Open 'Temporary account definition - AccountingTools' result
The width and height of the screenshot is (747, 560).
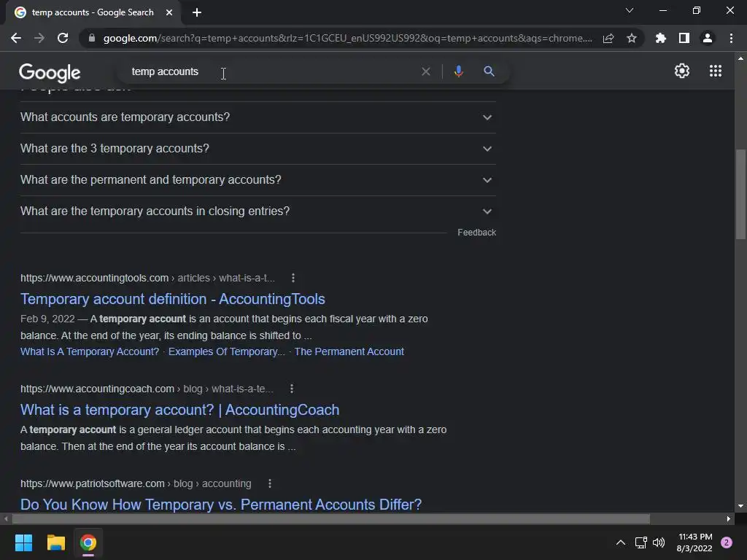172,299
